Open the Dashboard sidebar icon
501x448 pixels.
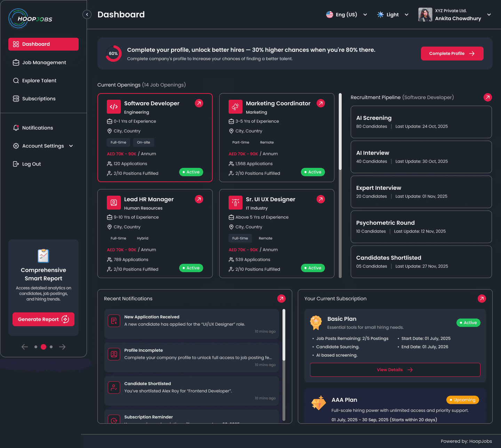point(16,44)
